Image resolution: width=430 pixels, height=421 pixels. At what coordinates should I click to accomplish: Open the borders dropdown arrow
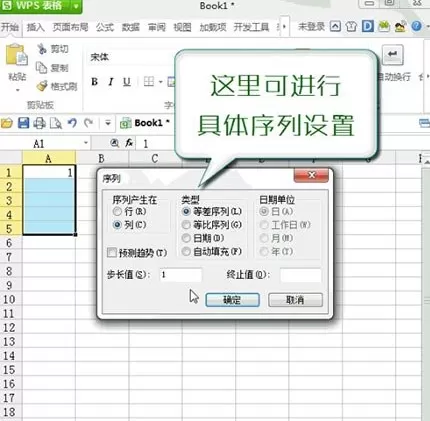[161, 82]
